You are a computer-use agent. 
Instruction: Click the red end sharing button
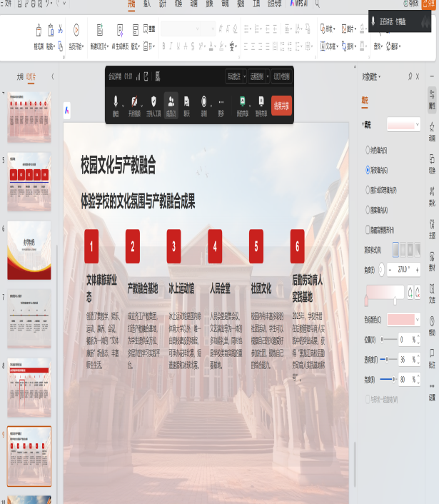click(x=281, y=105)
